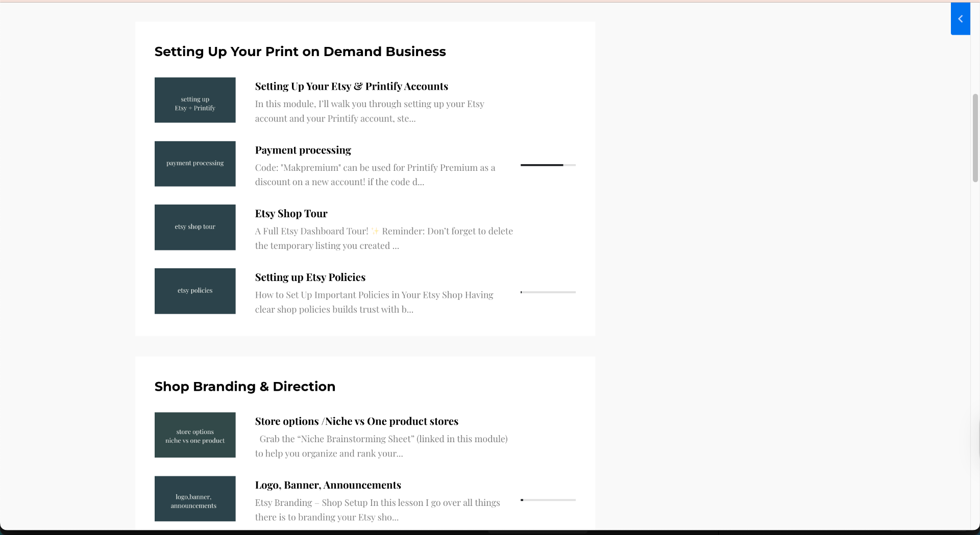Select the 'etsy shop tour' thumbnail image
This screenshot has width=980, height=535.
pyautogui.click(x=194, y=227)
